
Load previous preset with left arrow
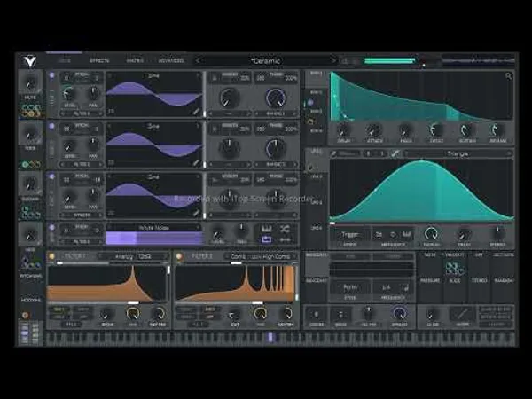pos(198,60)
